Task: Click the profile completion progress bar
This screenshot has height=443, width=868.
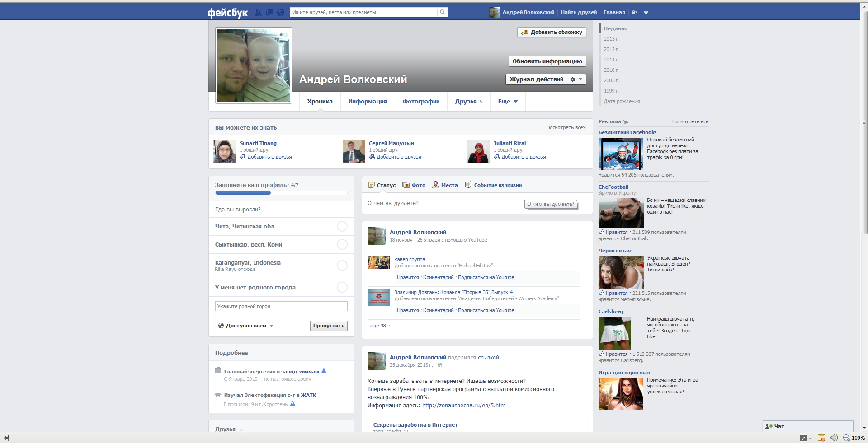Action: 281,193
